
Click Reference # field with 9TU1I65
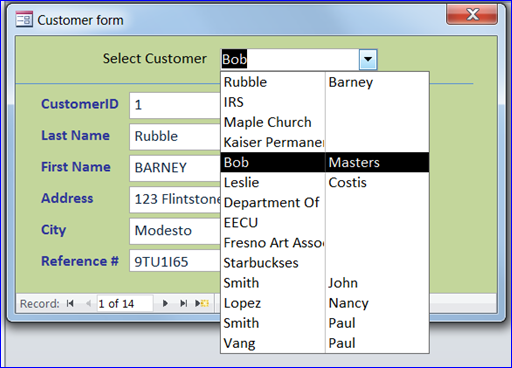coord(175,262)
